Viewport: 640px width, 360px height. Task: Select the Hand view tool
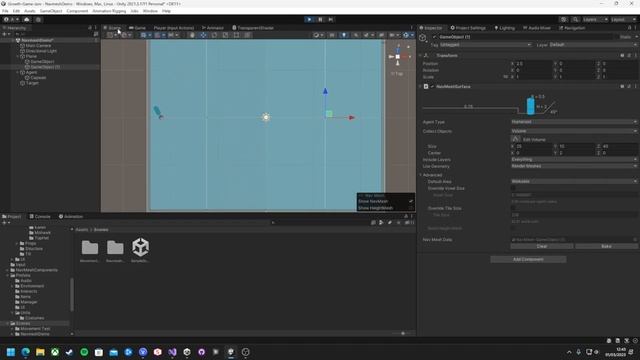pos(192,35)
